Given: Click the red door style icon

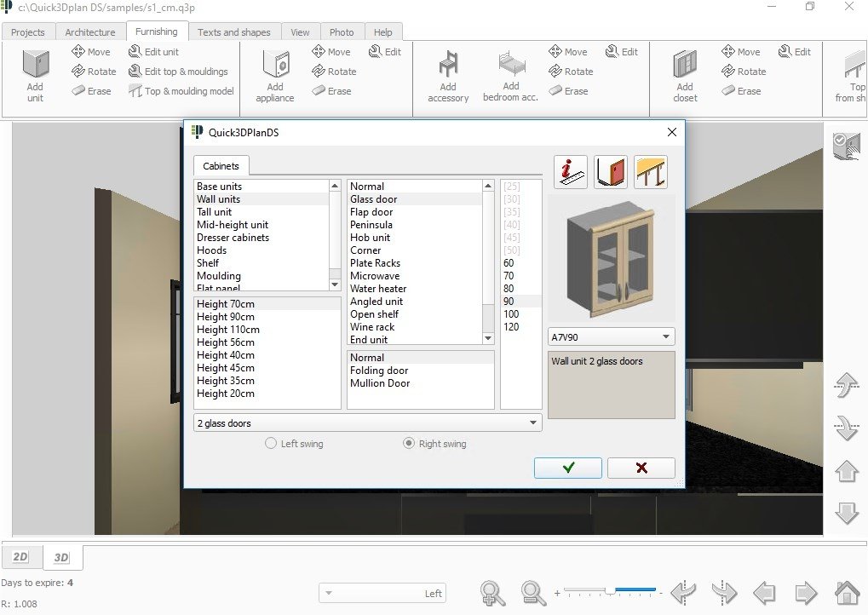Looking at the screenshot, I should pos(611,172).
